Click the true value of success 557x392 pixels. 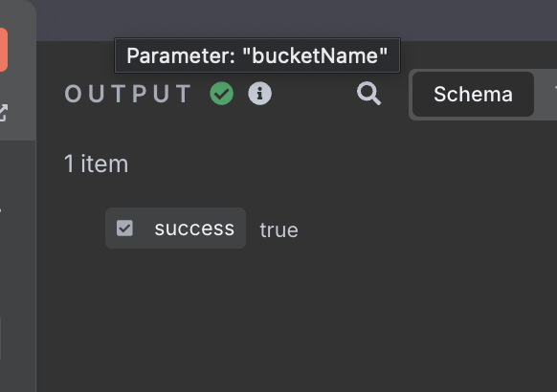tap(278, 229)
